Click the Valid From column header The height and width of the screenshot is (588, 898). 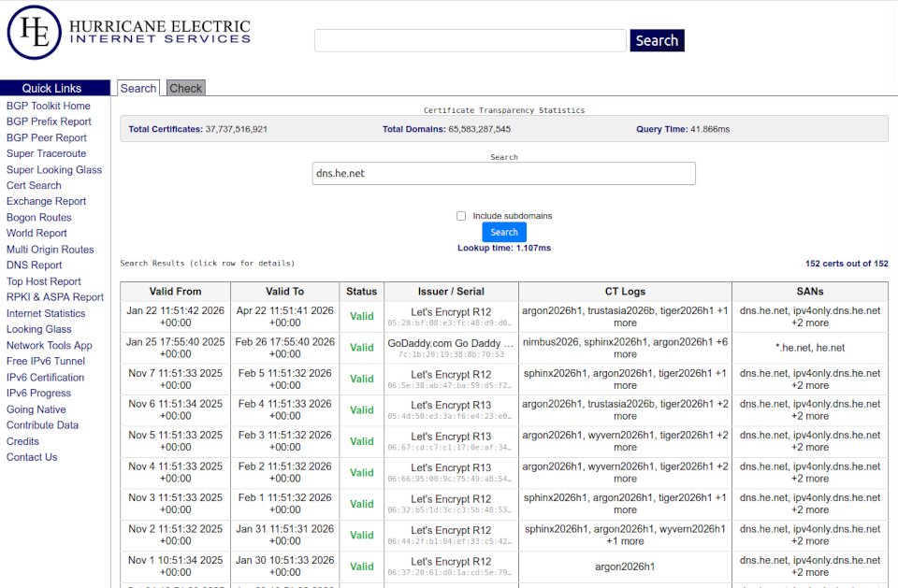(x=175, y=292)
